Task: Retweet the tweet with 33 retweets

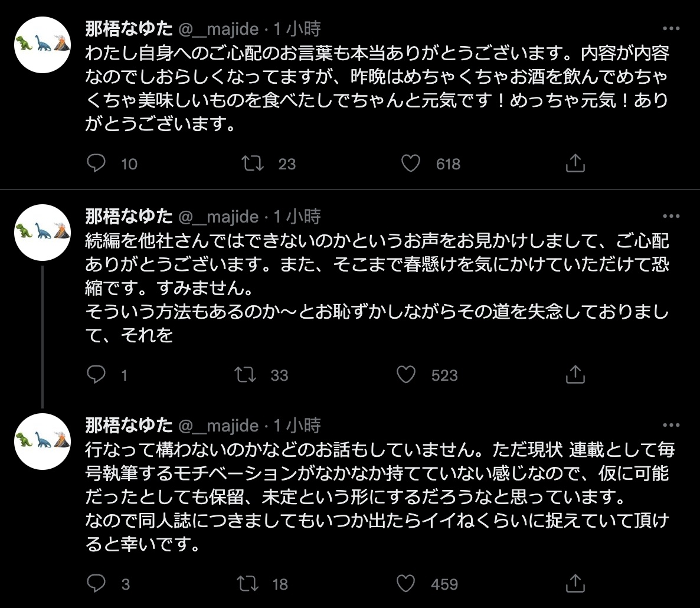Action: pos(246,374)
